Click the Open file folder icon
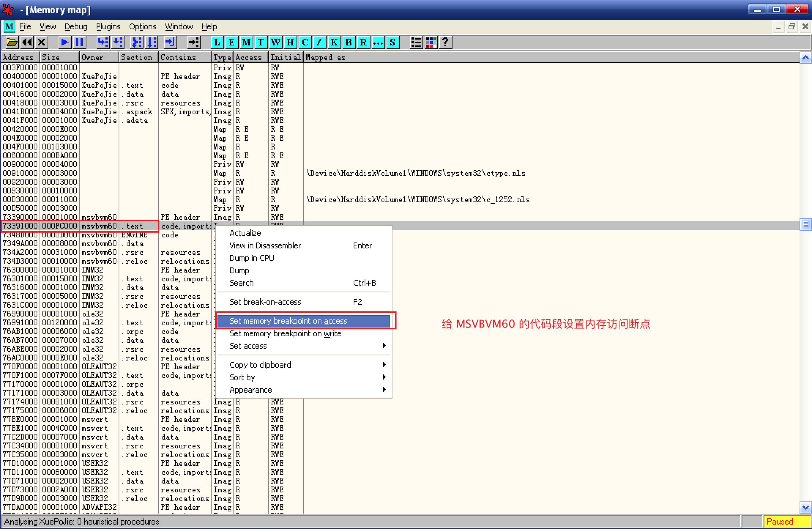 pyautogui.click(x=12, y=42)
